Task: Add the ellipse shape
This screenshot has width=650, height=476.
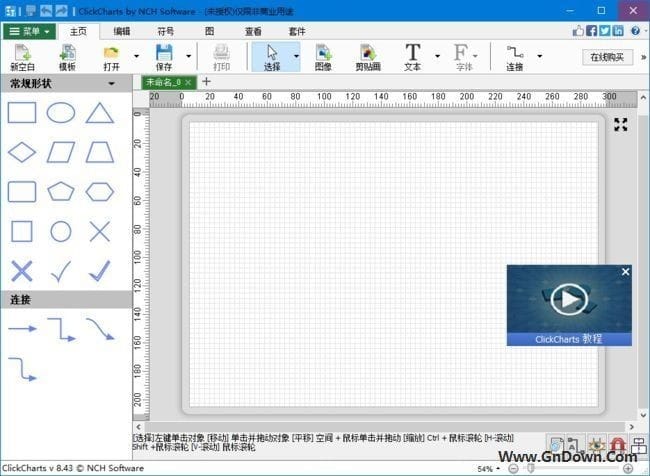Action: (x=61, y=112)
